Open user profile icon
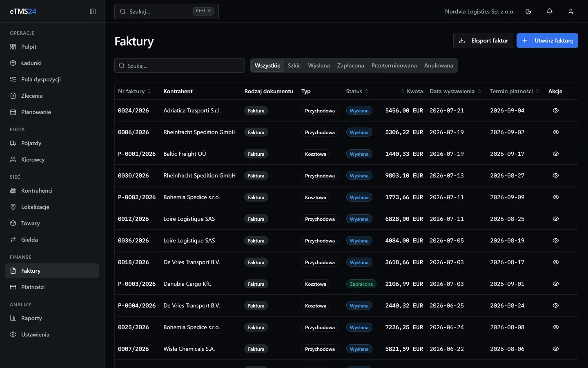Screen dimensions: 588x368 (x=571, y=11)
